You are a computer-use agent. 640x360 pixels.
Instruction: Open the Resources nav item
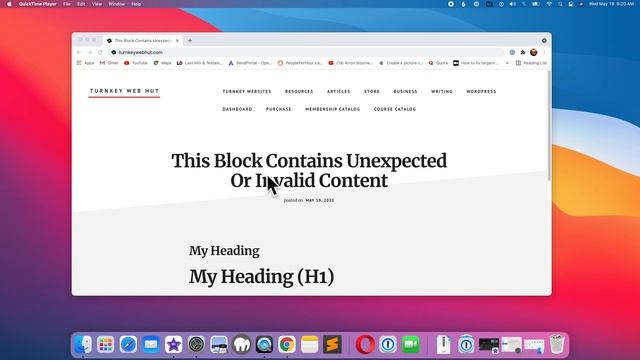click(299, 91)
